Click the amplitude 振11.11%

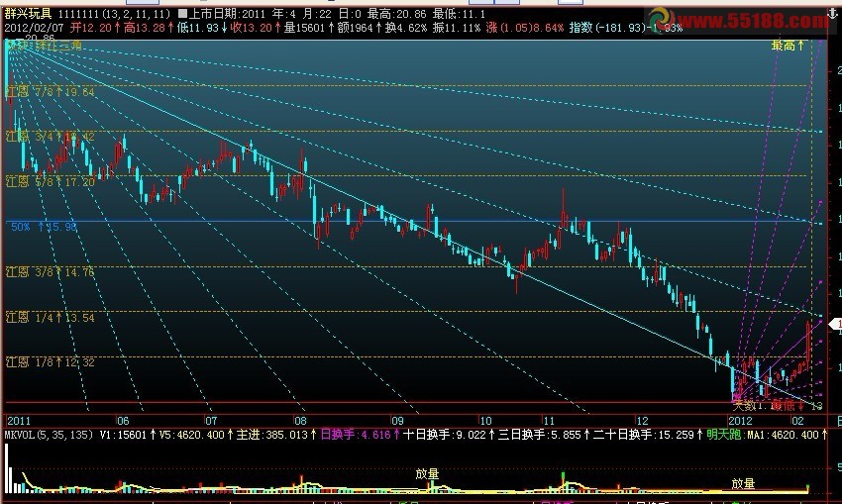click(457, 28)
